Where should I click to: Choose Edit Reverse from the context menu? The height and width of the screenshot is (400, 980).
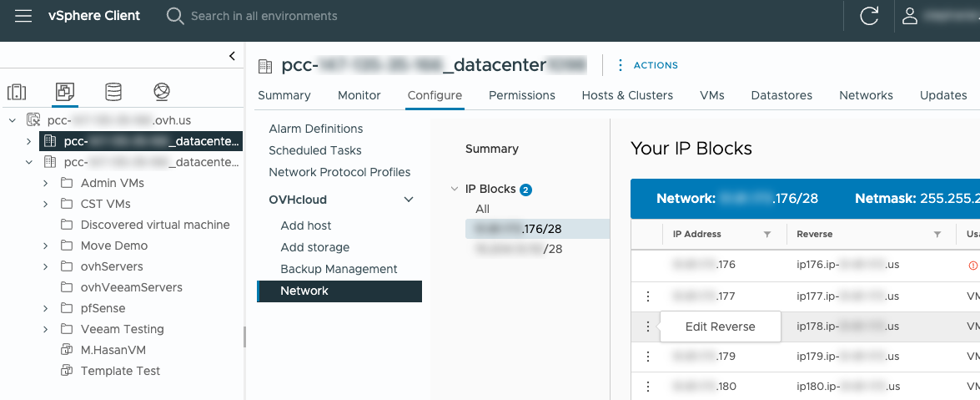(720, 327)
